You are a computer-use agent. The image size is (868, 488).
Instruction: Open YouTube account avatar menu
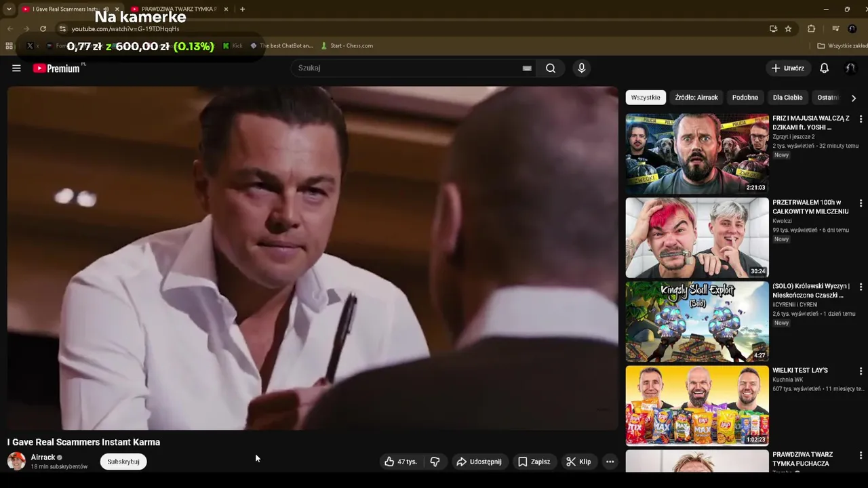[x=850, y=68]
